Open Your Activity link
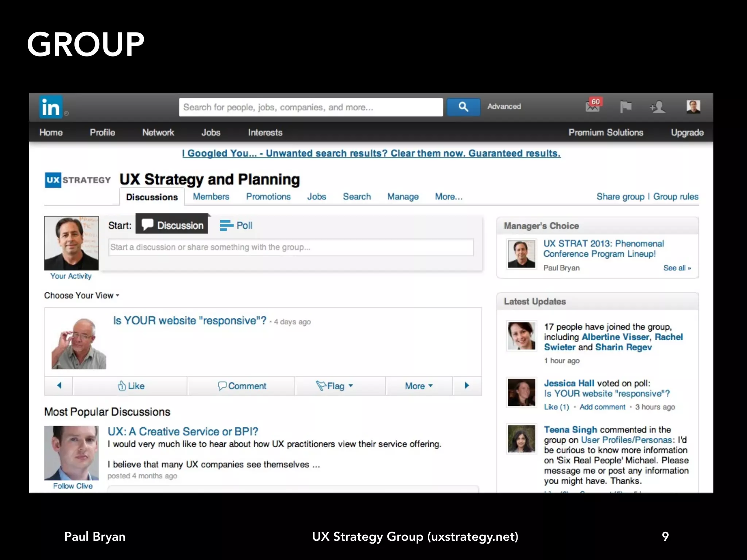This screenshot has height=560, width=747. [x=71, y=276]
